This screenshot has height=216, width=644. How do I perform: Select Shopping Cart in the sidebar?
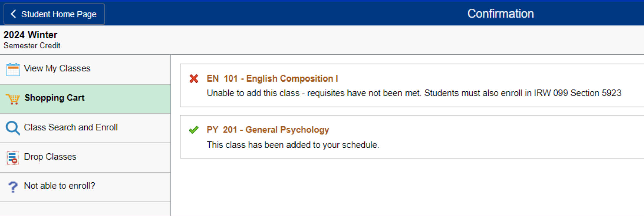pyautogui.click(x=54, y=98)
